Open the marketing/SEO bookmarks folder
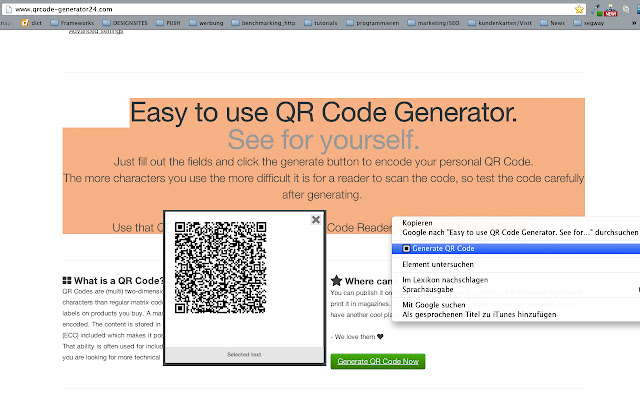640x400 pixels. point(433,23)
